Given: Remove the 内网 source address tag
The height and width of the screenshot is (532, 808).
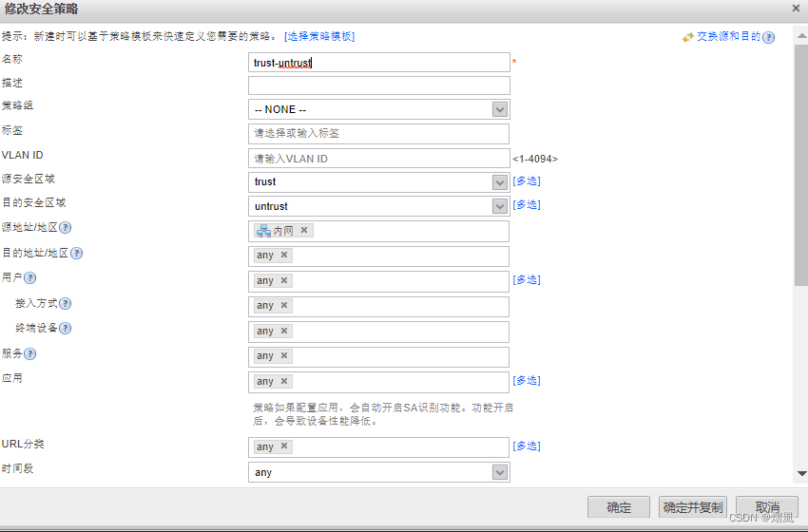Looking at the screenshot, I should tap(304, 230).
